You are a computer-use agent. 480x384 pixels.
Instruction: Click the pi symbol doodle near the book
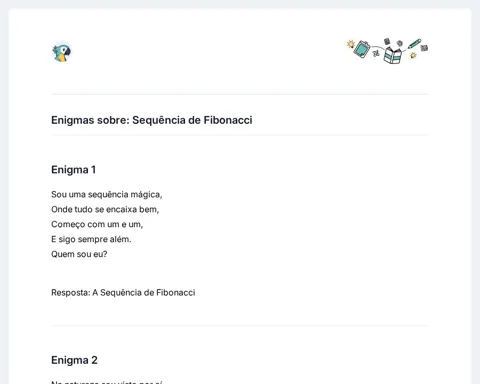click(376, 53)
